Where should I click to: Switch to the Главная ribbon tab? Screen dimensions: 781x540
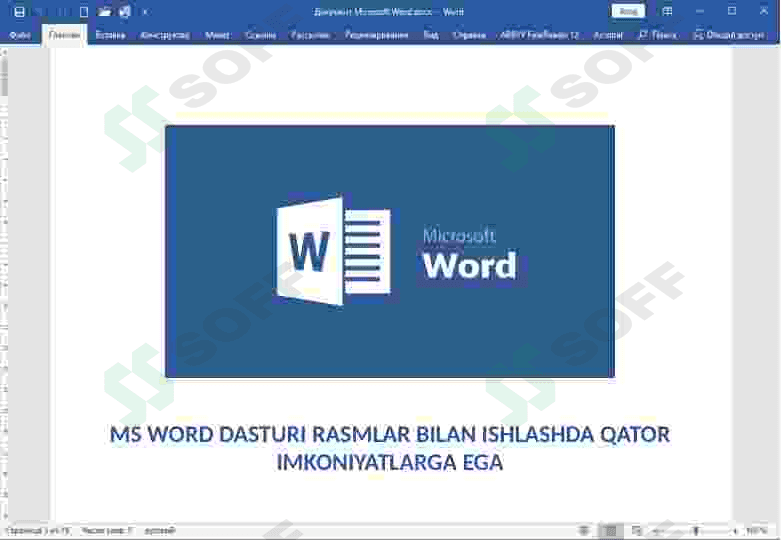pos(64,35)
